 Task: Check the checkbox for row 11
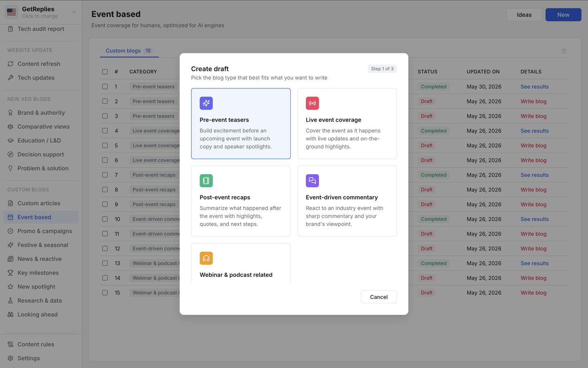pyautogui.click(x=105, y=234)
